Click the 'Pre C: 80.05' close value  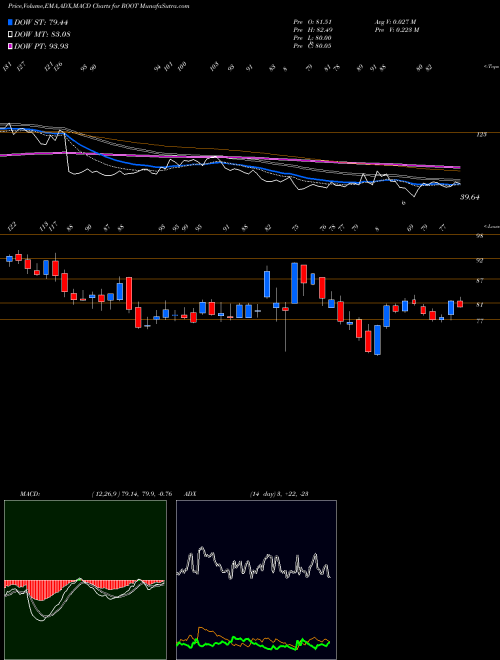tap(312, 46)
